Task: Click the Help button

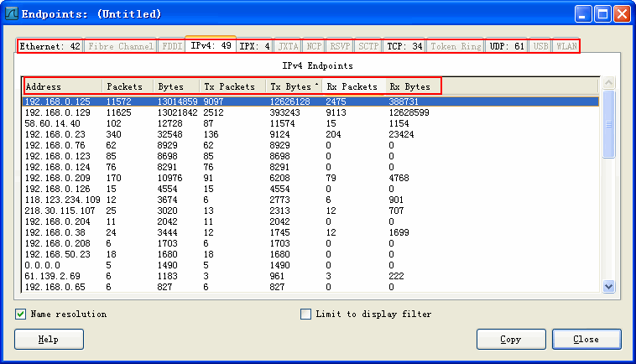Action: pyautogui.click(x=49, y=339)
